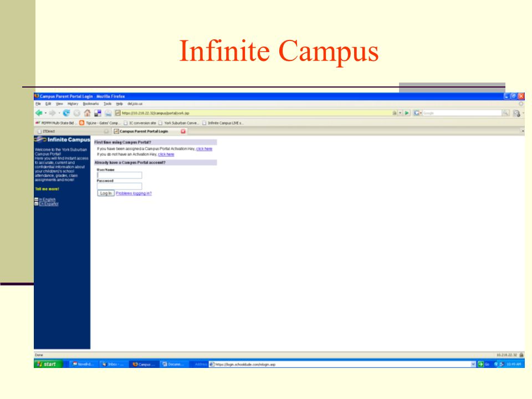Click the Infinite Campus logo in the sidebar
This screenshot has width=532, height=399.
62,140
